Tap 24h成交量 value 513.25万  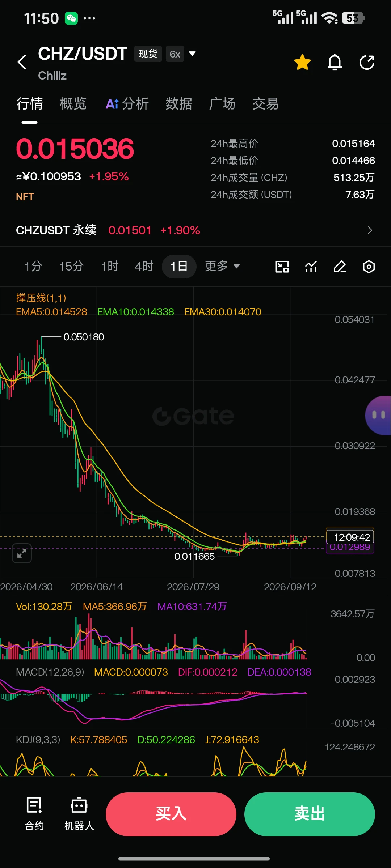coord(354,178)
